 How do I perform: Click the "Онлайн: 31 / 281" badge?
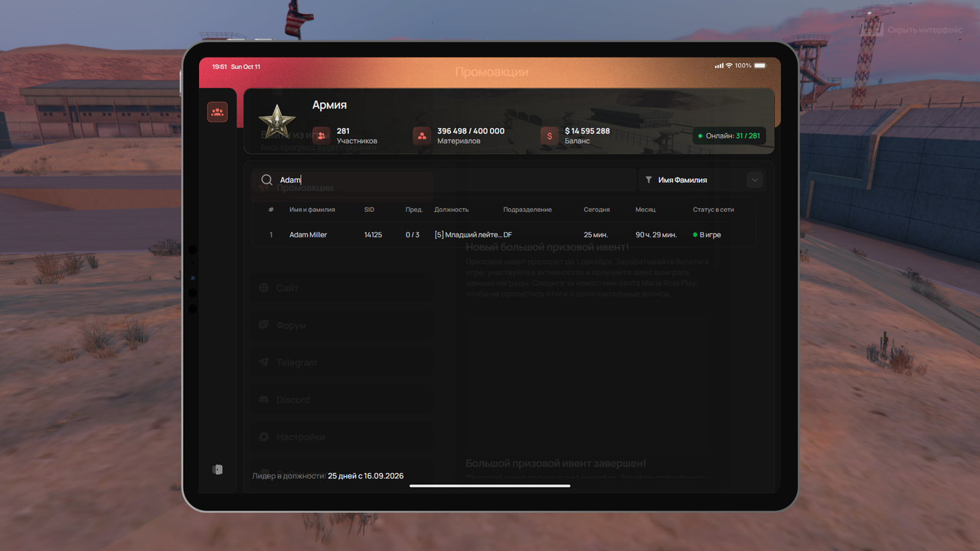click(729, 135)
